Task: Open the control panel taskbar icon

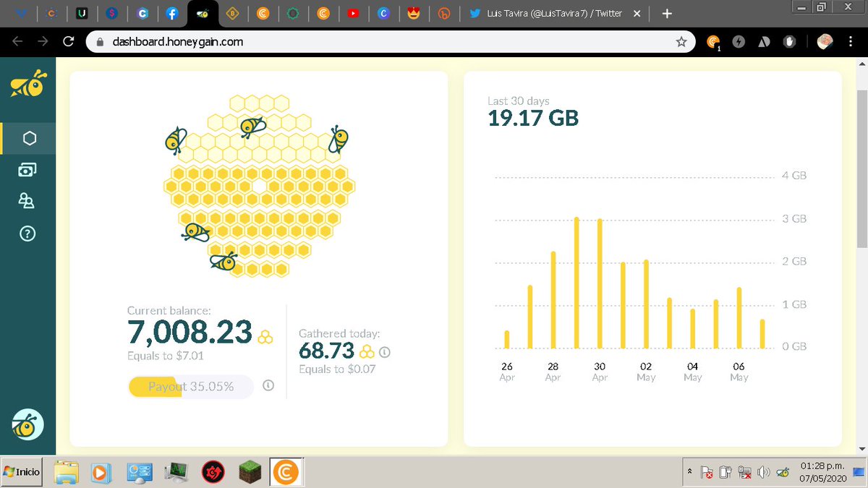Action: click(138, 473)
